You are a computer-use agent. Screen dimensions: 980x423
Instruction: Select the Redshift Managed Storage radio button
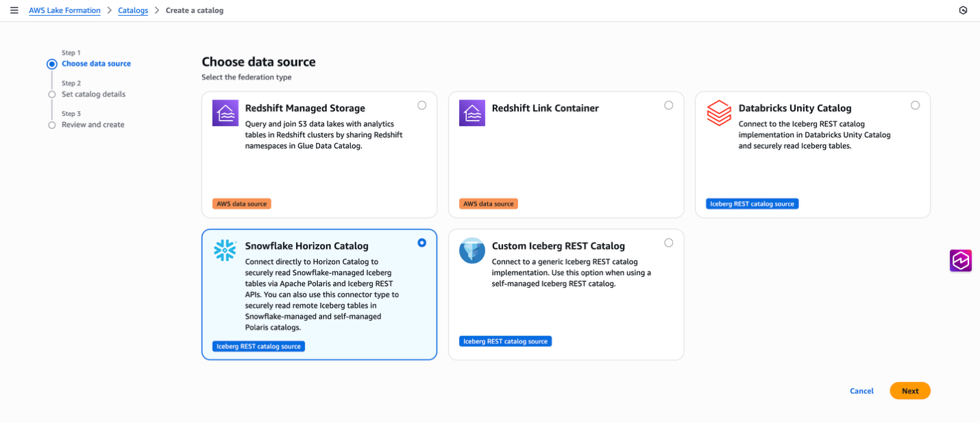click(x=421, y=106)
